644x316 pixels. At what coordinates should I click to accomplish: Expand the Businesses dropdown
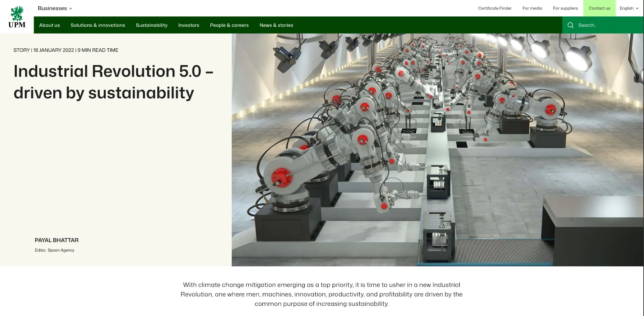[55, 8]
